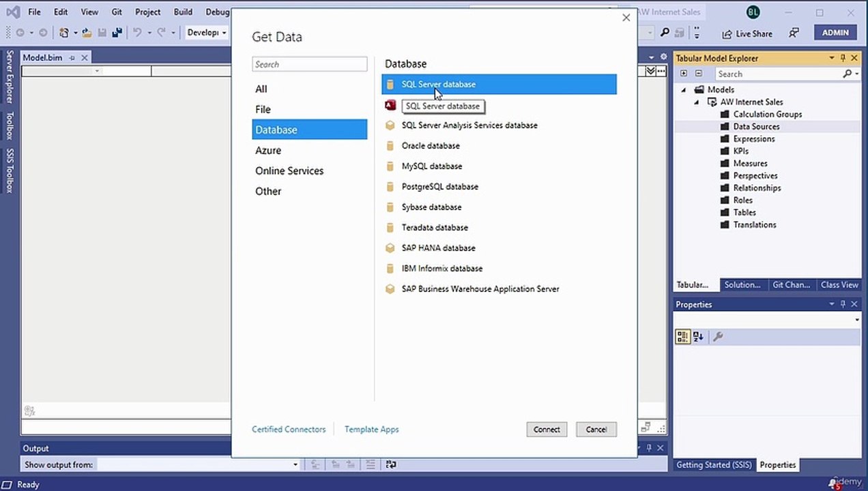Select Calculation Groups folder
868x491 pixels.
(x=767, y=114)
